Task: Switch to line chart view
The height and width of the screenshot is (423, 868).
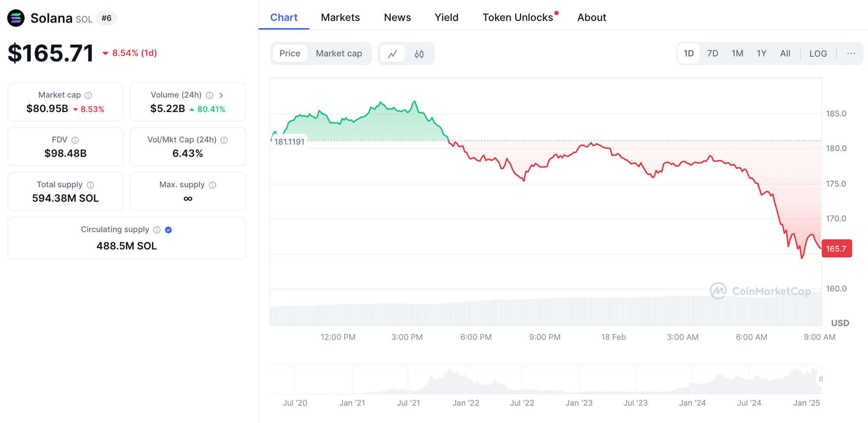Action: pos(393,54)
